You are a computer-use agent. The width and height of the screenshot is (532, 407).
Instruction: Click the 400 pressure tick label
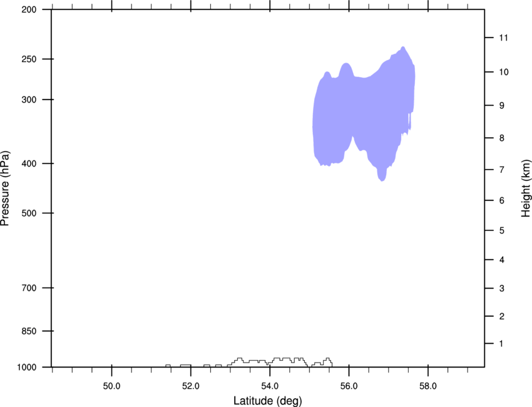point(29,163)
